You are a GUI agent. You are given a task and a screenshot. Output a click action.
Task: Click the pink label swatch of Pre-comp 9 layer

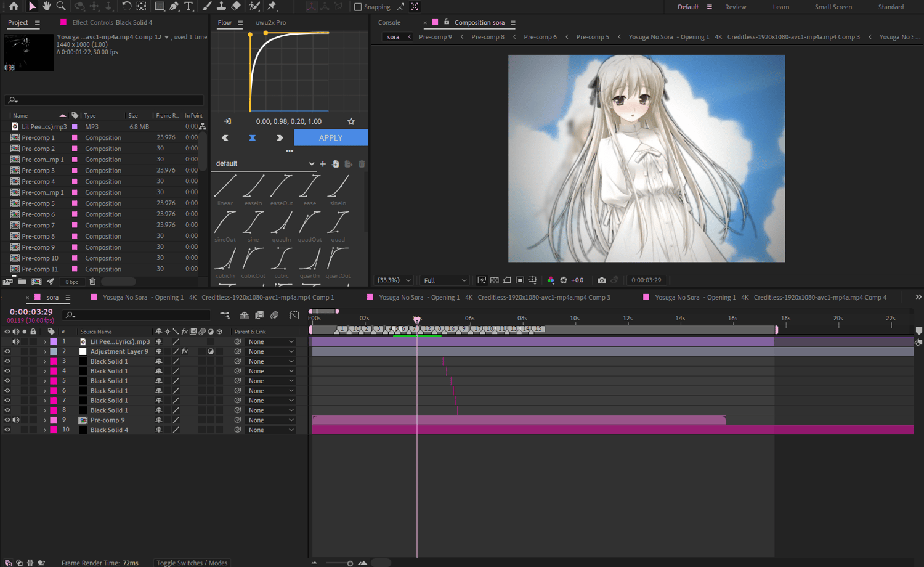pyautogui.click(x=54, y=420)
